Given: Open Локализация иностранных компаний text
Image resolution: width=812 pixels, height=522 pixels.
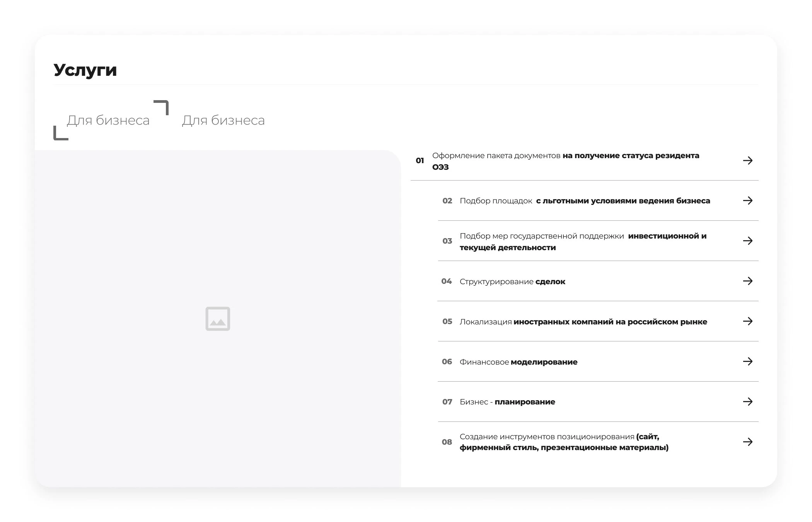Looking at the screenshot, I should tap(583, 322).
